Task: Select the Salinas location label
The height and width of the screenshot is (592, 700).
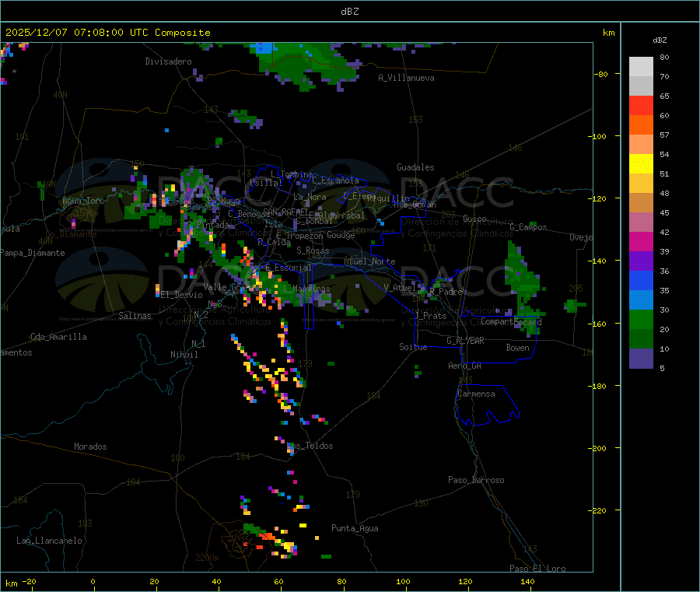Action: (135, 316)
